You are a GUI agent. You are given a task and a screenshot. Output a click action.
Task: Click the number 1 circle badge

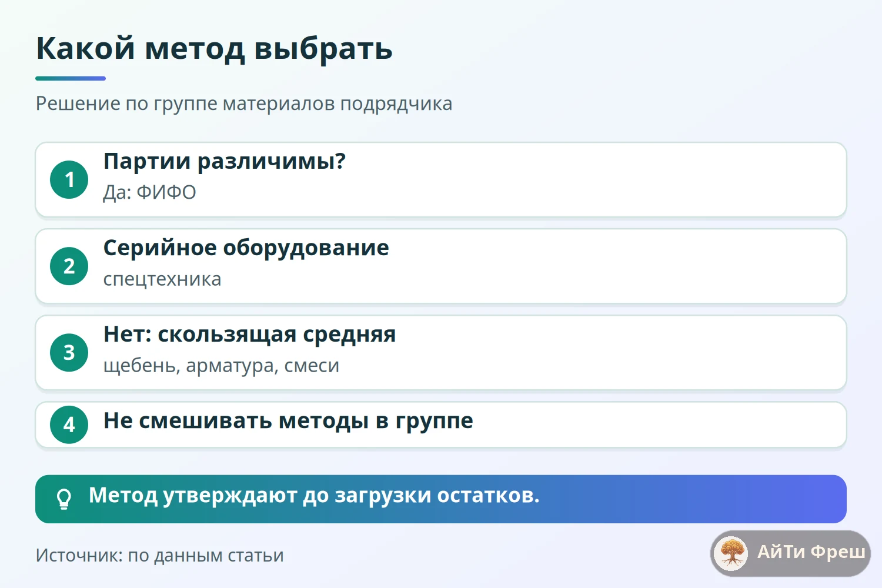[69, 179]
